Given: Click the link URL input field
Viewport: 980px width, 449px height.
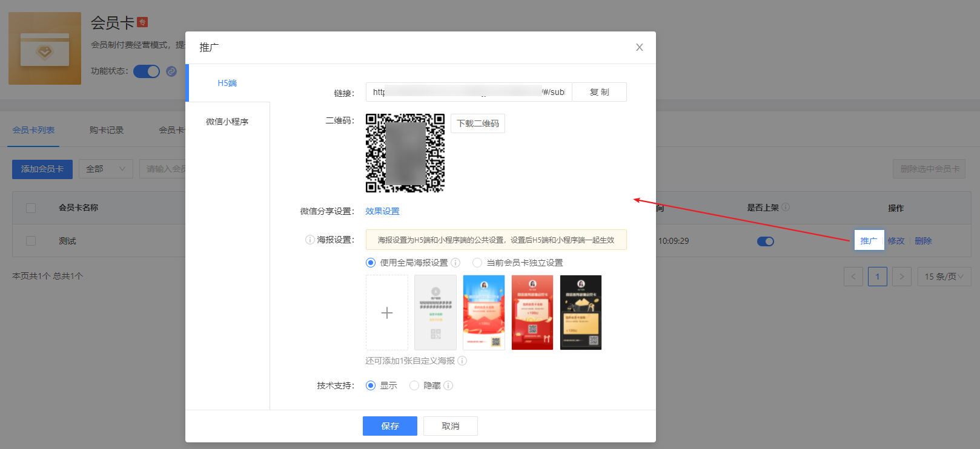Looking at the screenshot, I should 469,92.
